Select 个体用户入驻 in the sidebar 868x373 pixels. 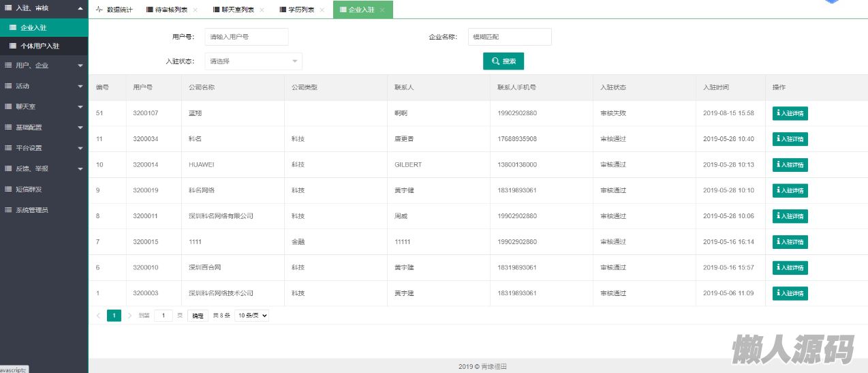click(x=40, y=46)
